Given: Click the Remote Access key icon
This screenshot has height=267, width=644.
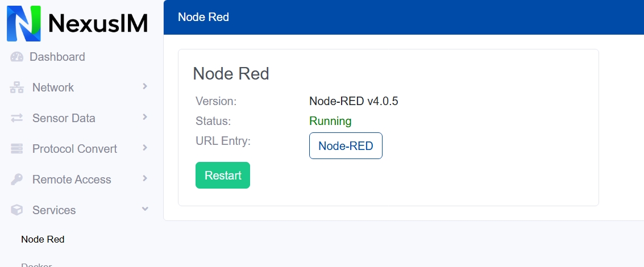Looking at the screenshot, I should [17, 180].
